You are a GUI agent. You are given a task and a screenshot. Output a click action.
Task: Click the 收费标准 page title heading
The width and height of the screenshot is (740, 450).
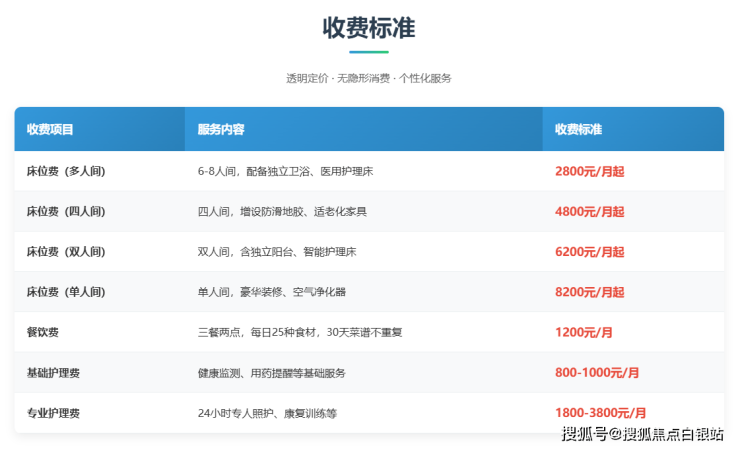point(369,28)
